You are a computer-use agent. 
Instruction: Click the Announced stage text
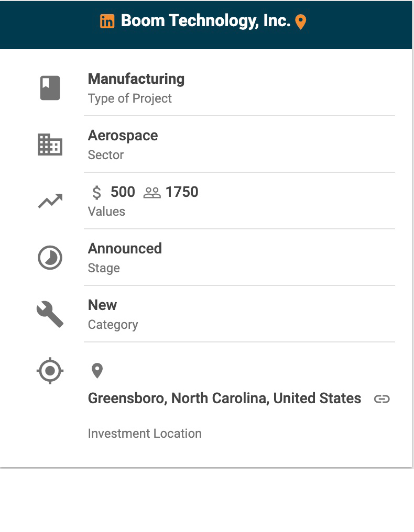[x=125, y=248]
